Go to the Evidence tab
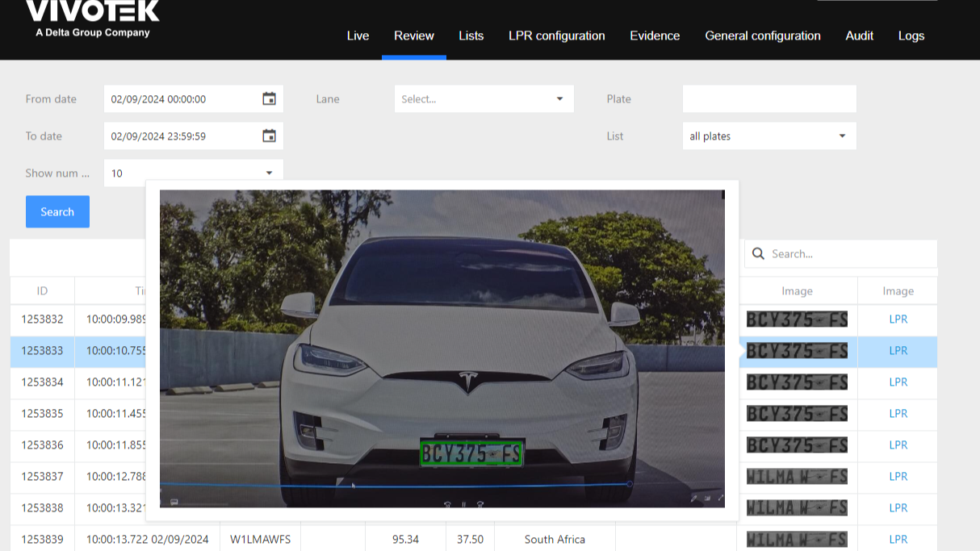This screenshot has width=980, height=551. click(655, 35)
